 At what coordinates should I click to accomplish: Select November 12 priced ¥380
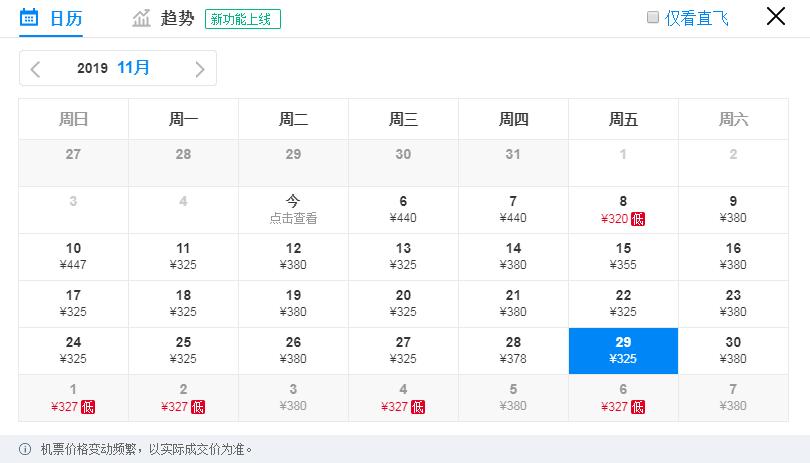pyautogui.click(x=293, y=257)
